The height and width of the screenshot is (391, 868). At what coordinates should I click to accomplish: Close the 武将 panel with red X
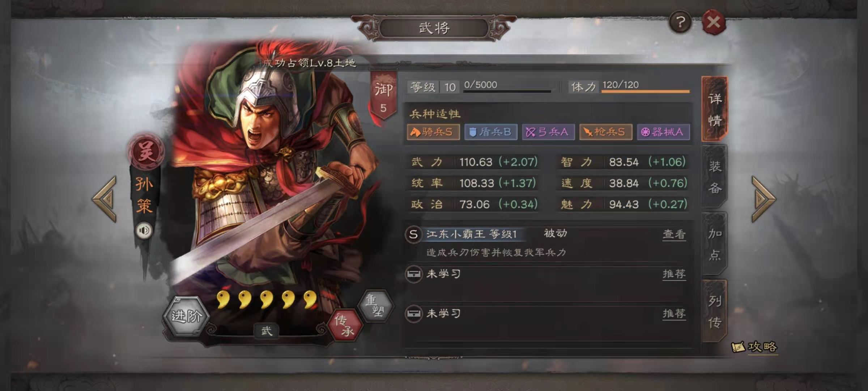pyautogui.click(x=714, y=22)
